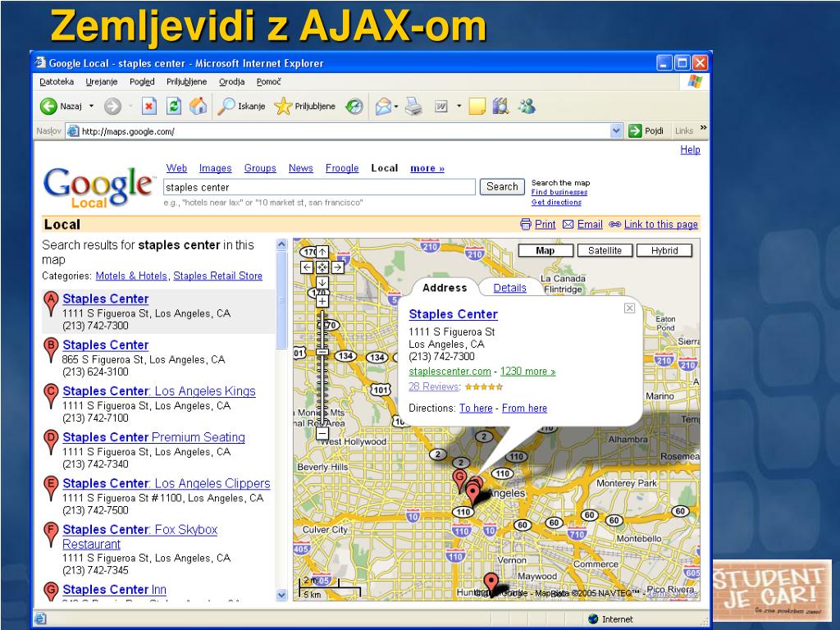Click results list scroll down arrow
The width and height of the screenshot is (840, 630).
[282, 595]
